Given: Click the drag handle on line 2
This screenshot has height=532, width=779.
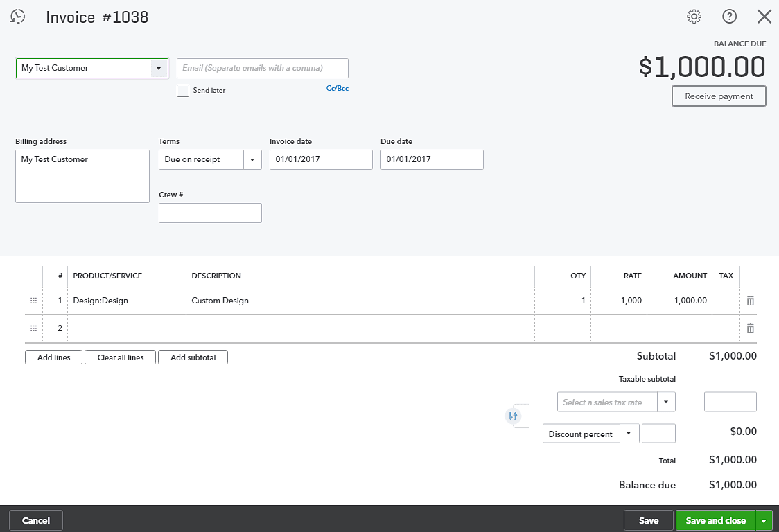Looking at the screenshot, I should (x=33, y=328).
